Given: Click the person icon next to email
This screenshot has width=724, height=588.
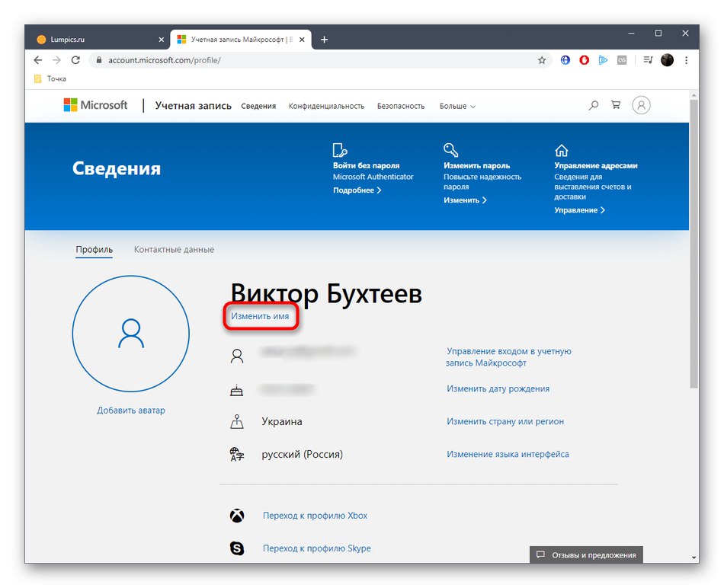Looking at the screenshot, I should [237, 356].
